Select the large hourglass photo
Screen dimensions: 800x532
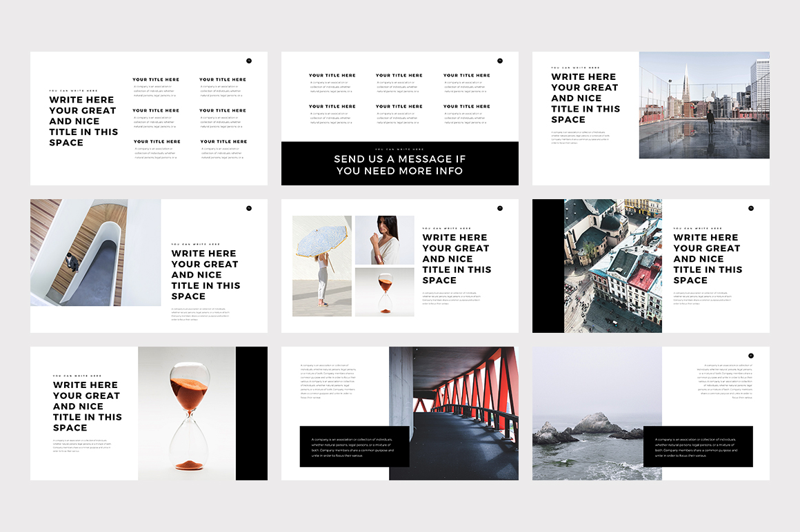pyautogui.click(x=187, y=413)
